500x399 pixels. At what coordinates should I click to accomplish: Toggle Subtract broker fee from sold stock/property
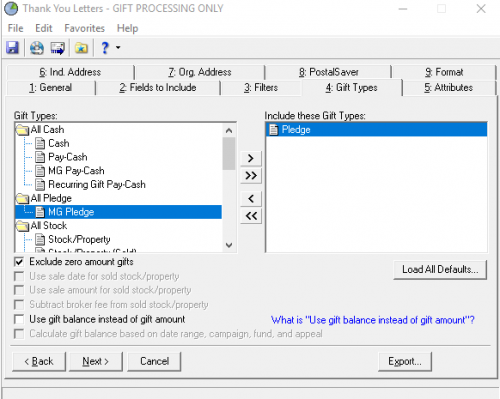(19, 304)
